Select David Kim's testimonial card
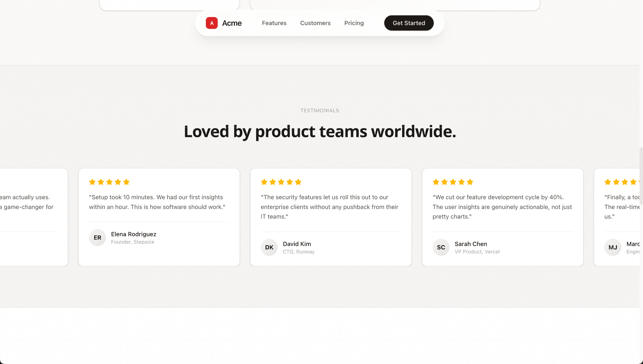This screenshot has height=364, width=643. [331, 217]
